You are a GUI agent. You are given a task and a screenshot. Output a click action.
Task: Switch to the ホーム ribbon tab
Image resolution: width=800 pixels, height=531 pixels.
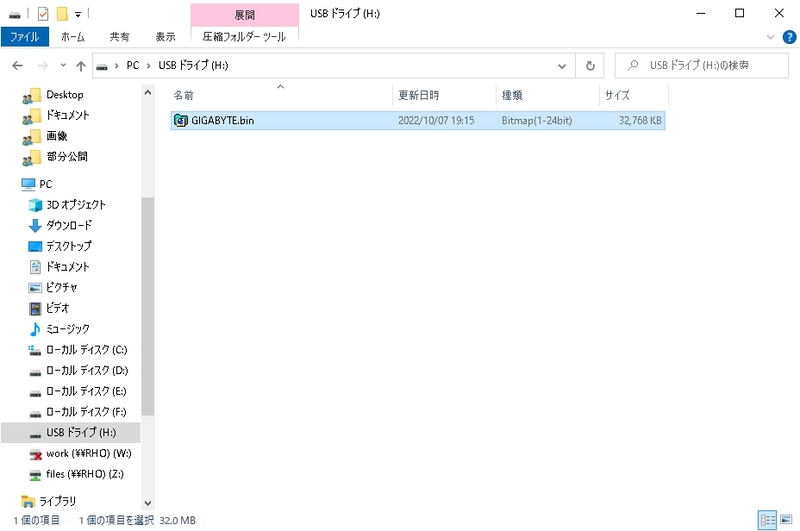pyautogui.click(x=72, y=37)
